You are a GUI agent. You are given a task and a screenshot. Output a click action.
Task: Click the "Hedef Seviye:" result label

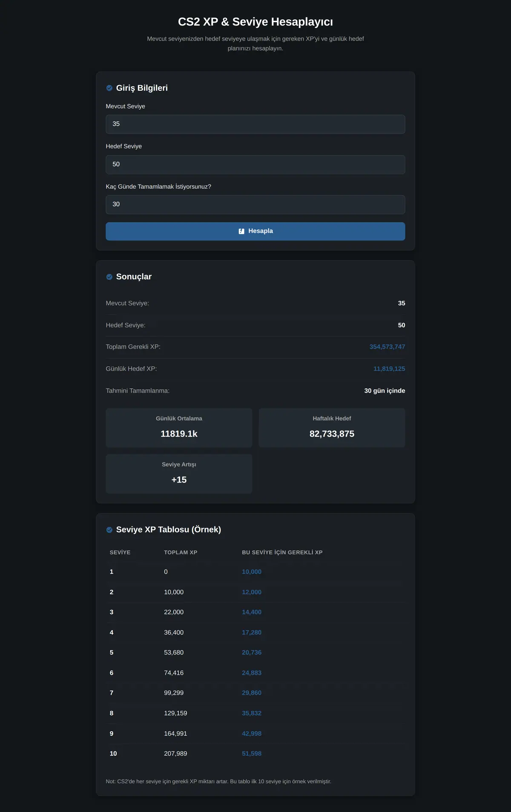[126, 325]
